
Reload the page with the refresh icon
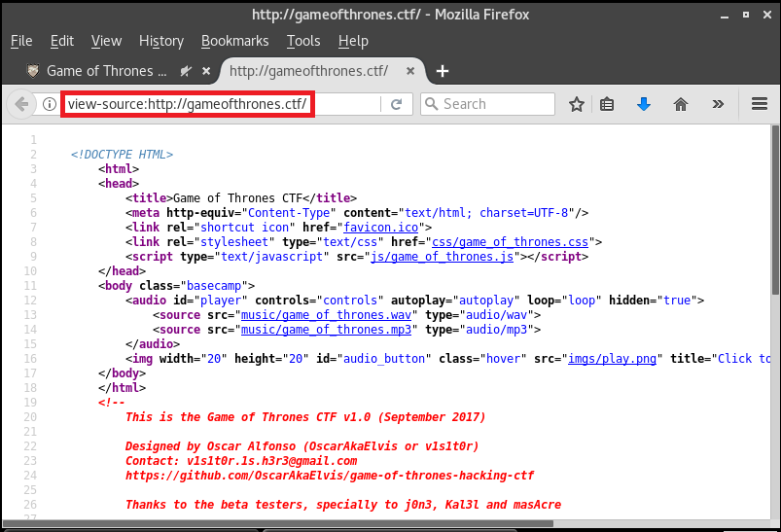coord(397,104)
